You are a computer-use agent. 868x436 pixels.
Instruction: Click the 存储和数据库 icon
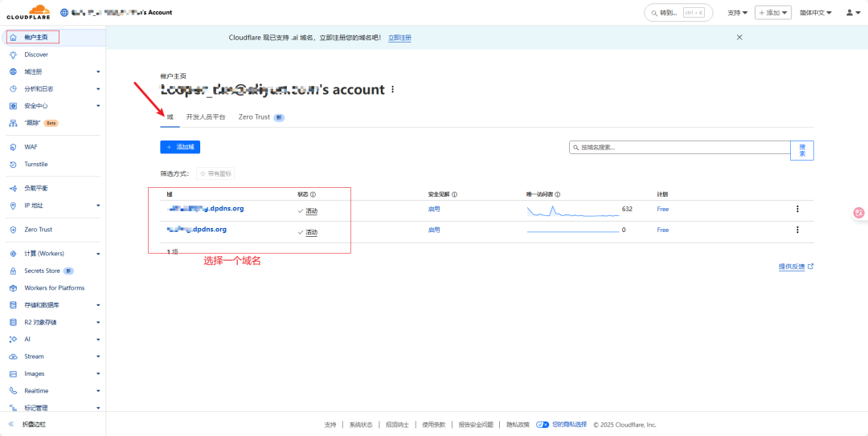coord(14,305)
